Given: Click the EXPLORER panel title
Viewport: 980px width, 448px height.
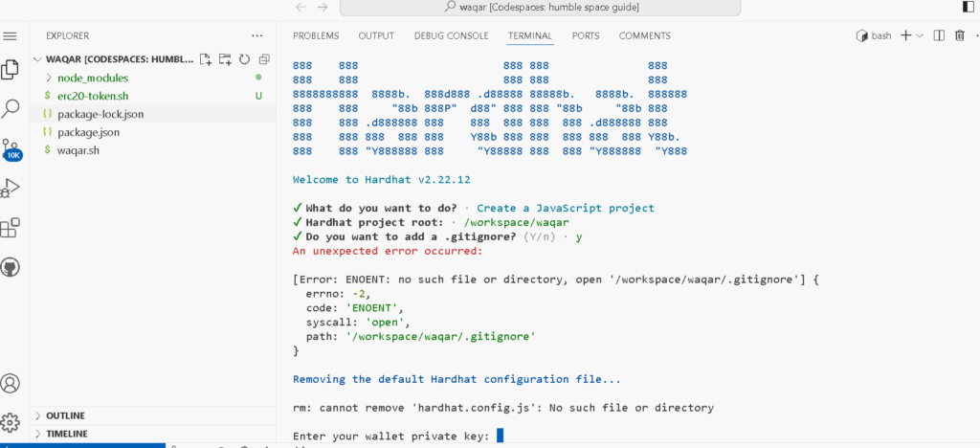Looking at the screenshot, I should (68, 35).
